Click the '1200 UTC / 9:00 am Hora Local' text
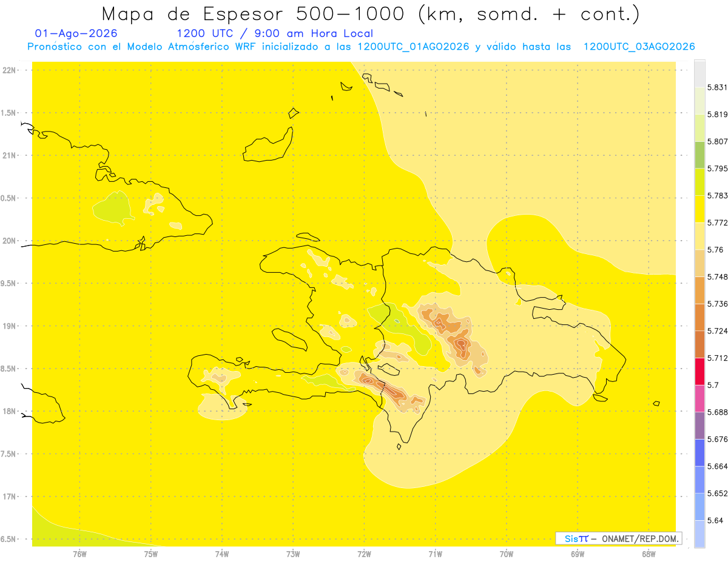 click(x=275, y=33)
